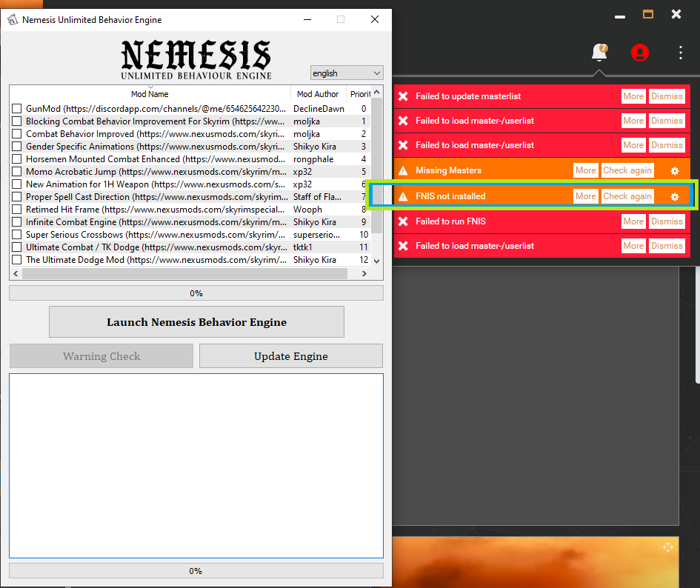Check the Combat Behavior Improved mod

[17, 134]
